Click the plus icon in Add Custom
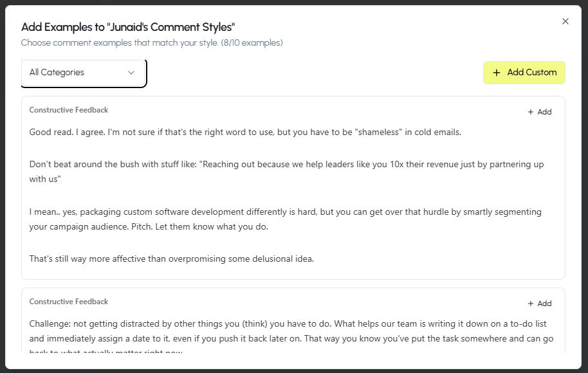Image resolution: width=588 pixels, height=373 pixels. pyautogui.click(x=496, y=73)
